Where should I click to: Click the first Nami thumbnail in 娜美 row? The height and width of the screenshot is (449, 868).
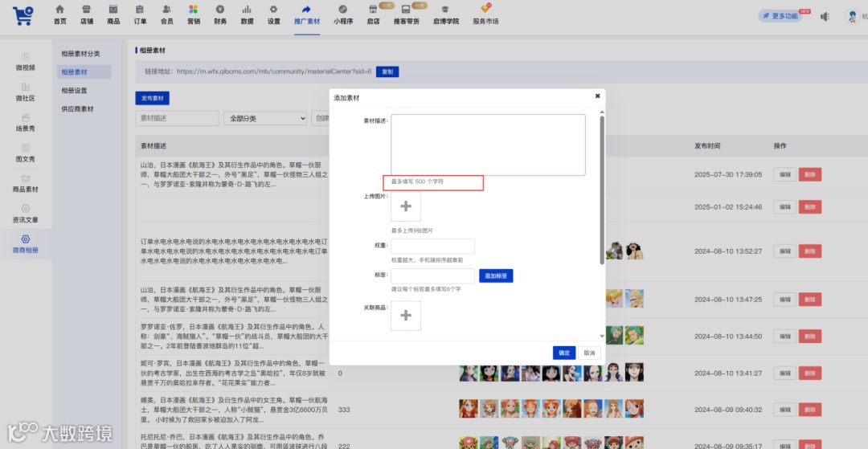click(469, 409)
